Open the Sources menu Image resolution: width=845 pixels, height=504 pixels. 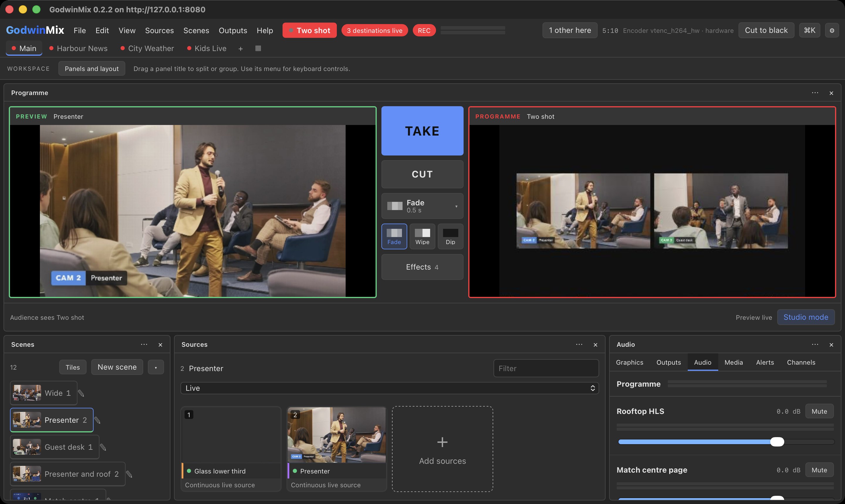pyautogui.click(x=159, y=31)
